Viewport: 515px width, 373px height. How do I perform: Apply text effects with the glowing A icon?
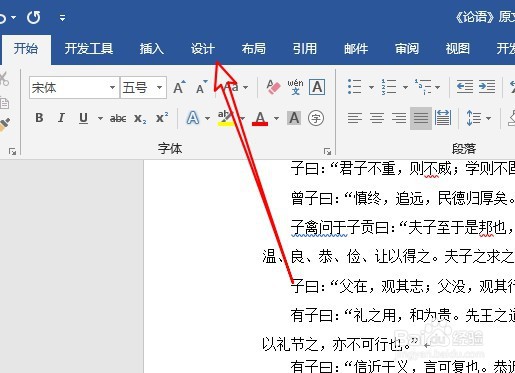click(193, 118)
